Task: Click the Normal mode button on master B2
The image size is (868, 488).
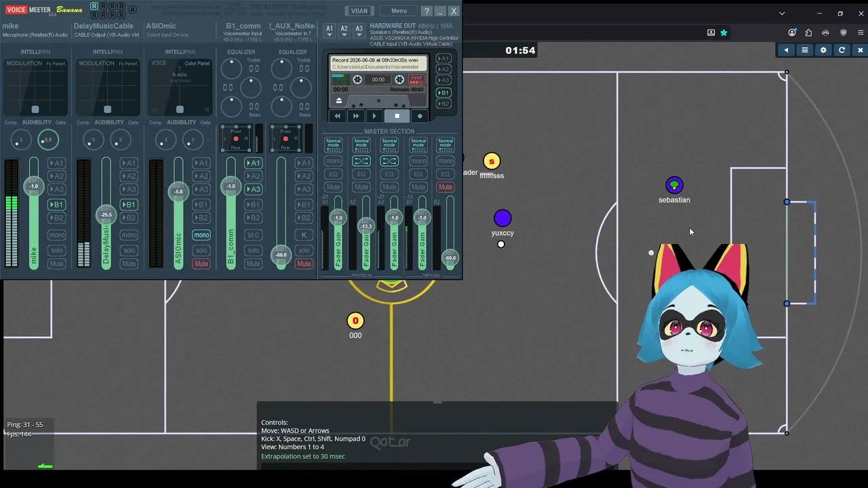Action: (x=446, y=144)
